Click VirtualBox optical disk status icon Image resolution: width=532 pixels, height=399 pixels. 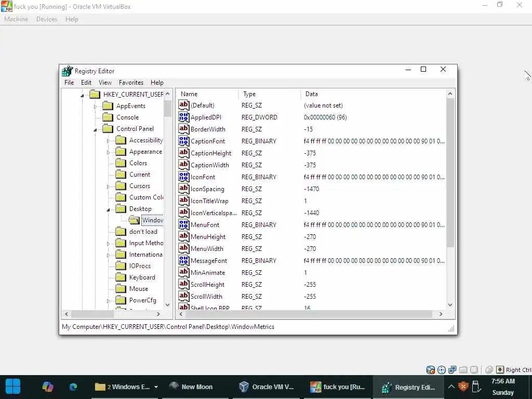442,370
